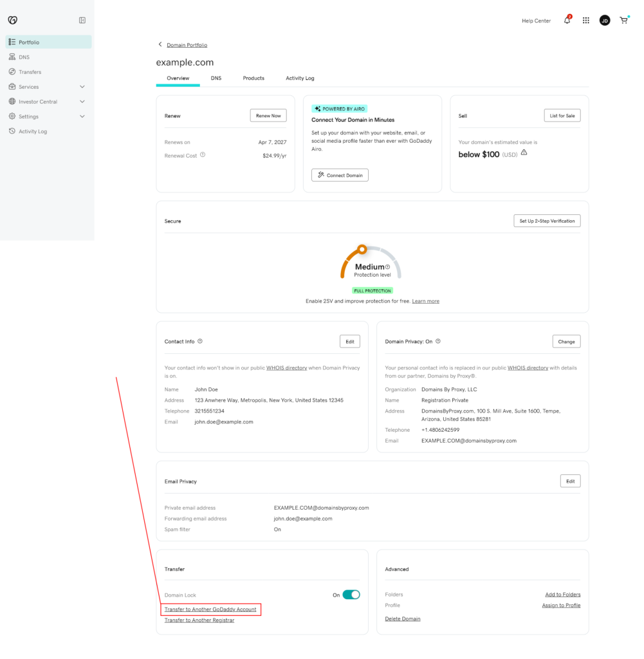Viewport: 644px width, 659px height.
Task: Open the Activity Log tab
Action: 300,78
